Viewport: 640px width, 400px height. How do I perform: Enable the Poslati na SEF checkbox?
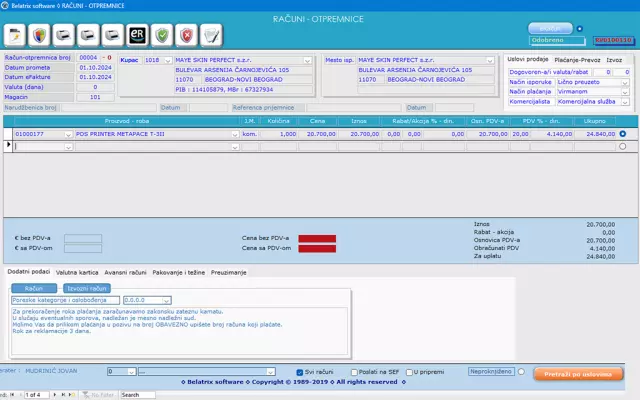coord(354,371)
